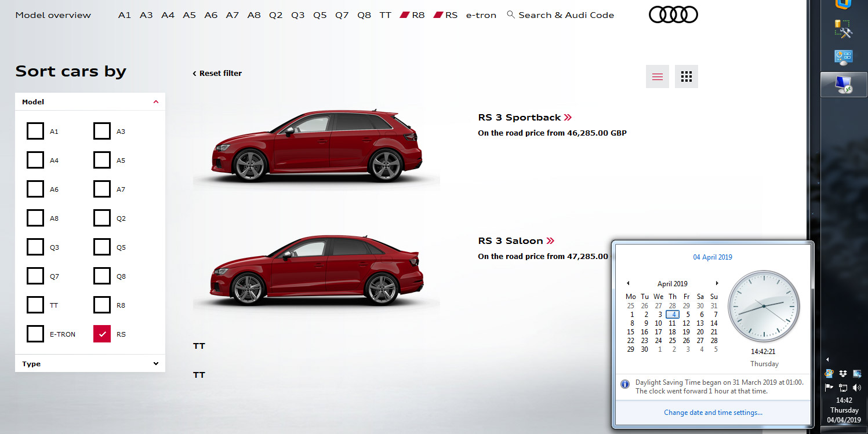Screen dimensions: 868x434
Task: Open the RS 3 Sportback title link
Action: click(x=520, y=117)
